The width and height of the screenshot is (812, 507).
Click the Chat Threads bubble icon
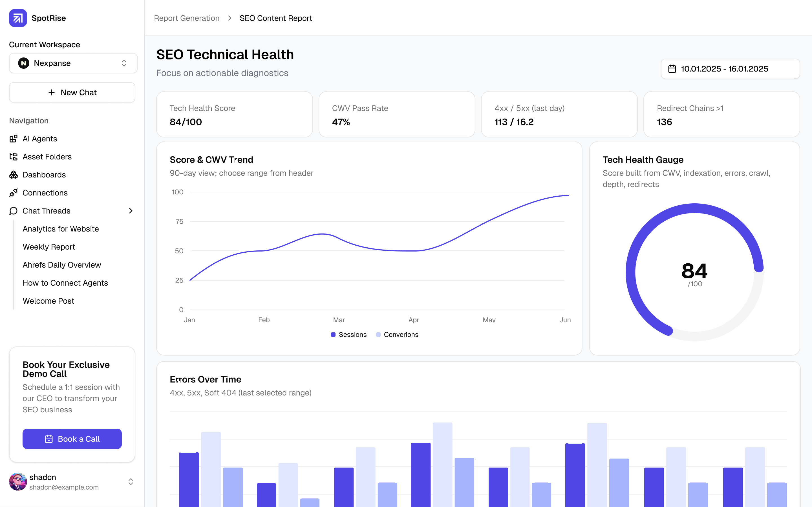click(x=14, y=211)
